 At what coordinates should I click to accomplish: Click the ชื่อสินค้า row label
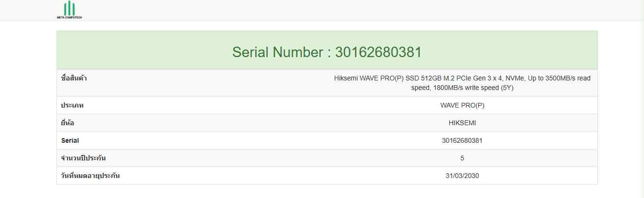coord(74,78)
